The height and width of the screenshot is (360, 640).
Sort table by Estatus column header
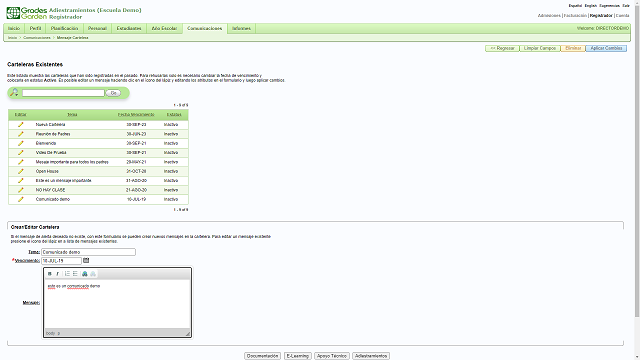click(x=174, y=115)
